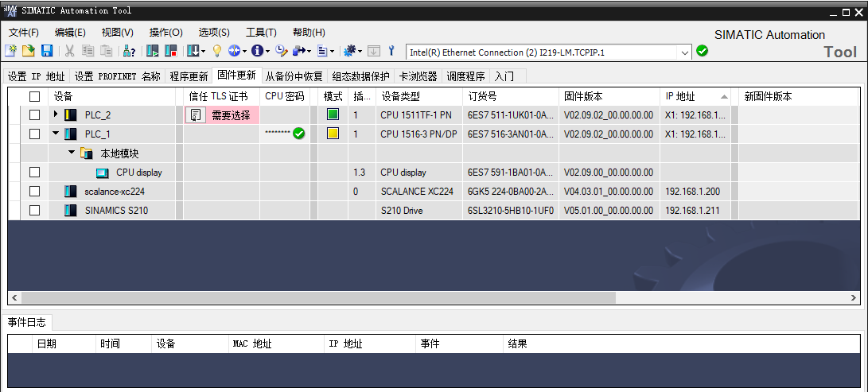Click the update download arrow icon
The width and height of the screenshot is (868, 392).
click(193, 51)
